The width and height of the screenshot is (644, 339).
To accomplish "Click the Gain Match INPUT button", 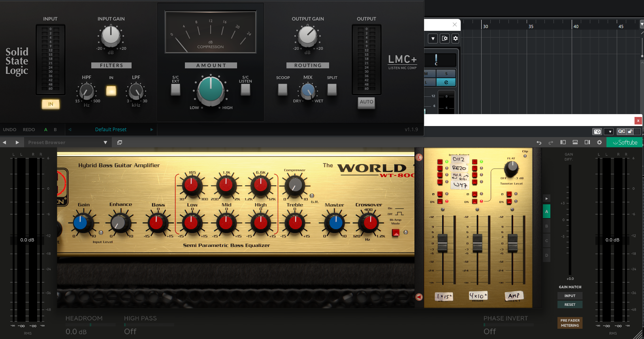I will (570, 296).
